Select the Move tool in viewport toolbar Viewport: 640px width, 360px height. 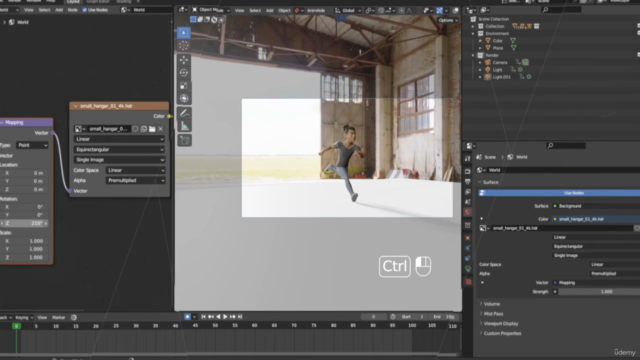[x=184, y=60]
